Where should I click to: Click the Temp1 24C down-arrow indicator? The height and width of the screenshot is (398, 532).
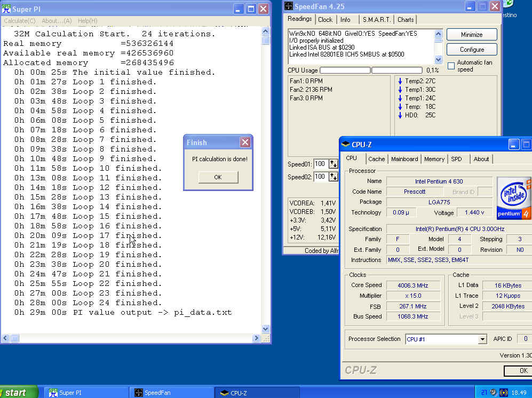point(400,98)
